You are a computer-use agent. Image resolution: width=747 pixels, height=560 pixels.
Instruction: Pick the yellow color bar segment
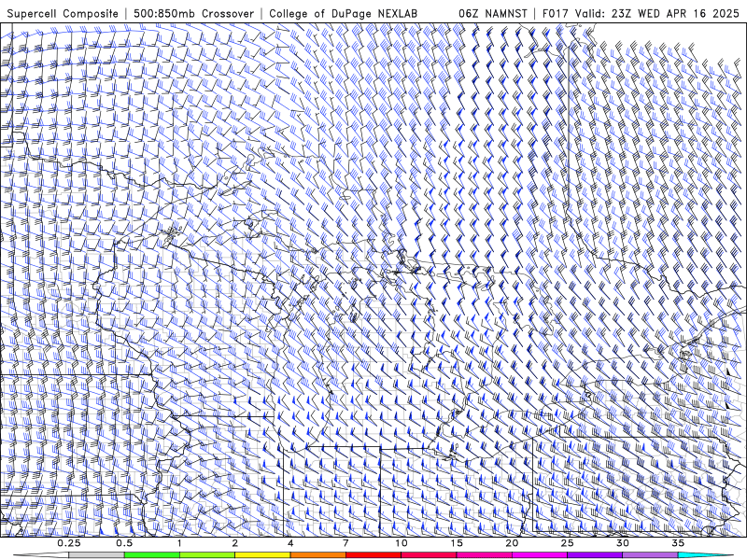click(262, 555)
